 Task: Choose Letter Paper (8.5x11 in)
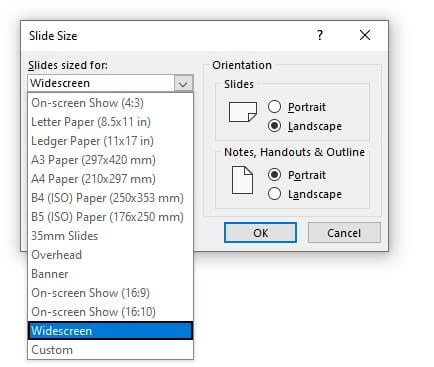pyautogui.click(x=110, y=122)
